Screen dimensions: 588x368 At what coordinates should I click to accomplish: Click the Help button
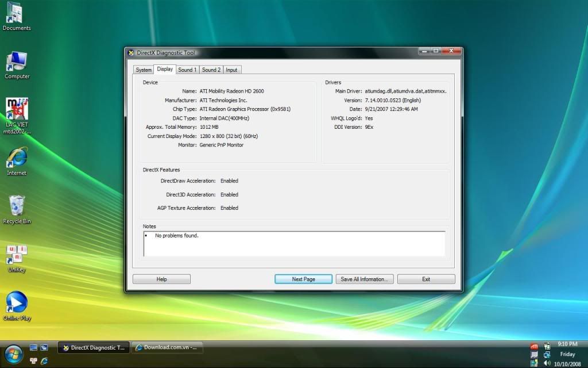[x=161, y=279]
